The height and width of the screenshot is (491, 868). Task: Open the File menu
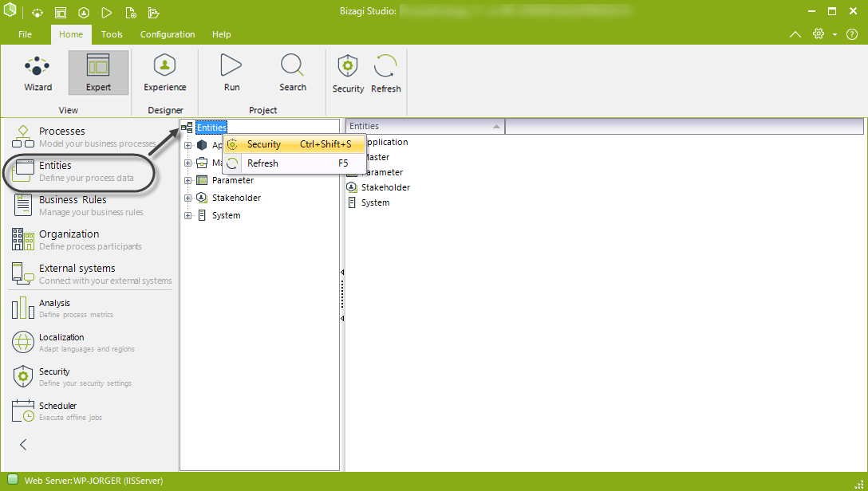[x=25, y=34]
